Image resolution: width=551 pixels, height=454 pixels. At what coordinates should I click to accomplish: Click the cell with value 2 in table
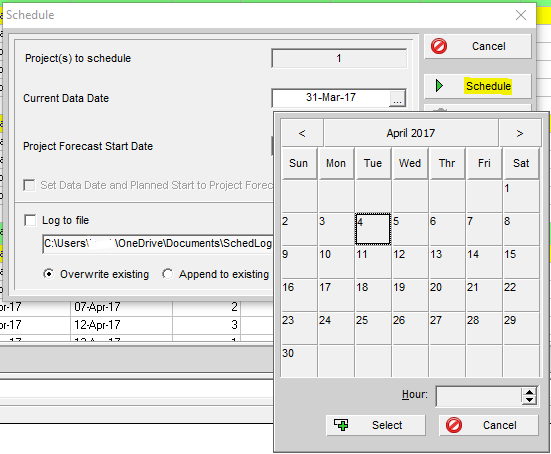coord(206,307)
